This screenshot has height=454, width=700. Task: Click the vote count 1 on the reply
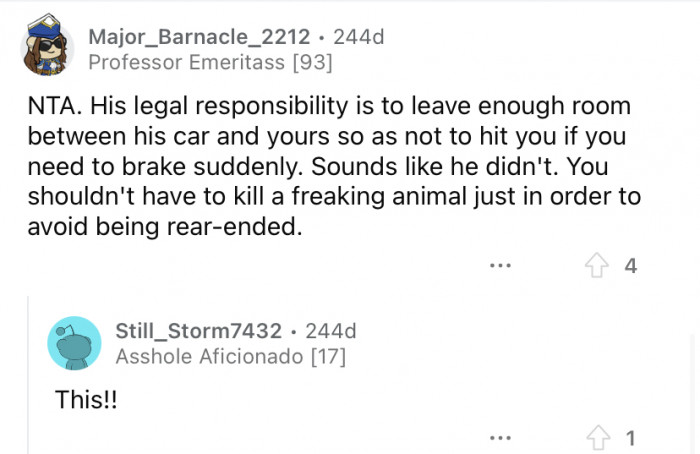tap(630, 437)
